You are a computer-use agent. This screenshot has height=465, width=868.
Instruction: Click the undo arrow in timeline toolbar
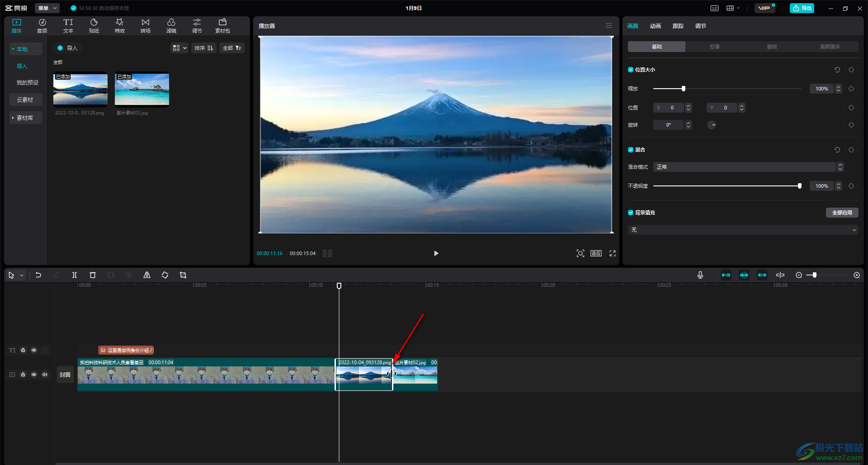point(38,275)
